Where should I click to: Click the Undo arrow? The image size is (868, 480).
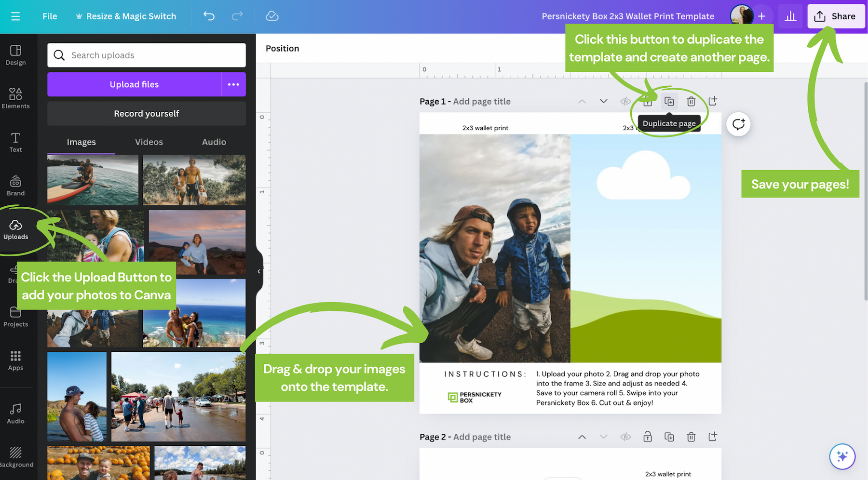209,16
